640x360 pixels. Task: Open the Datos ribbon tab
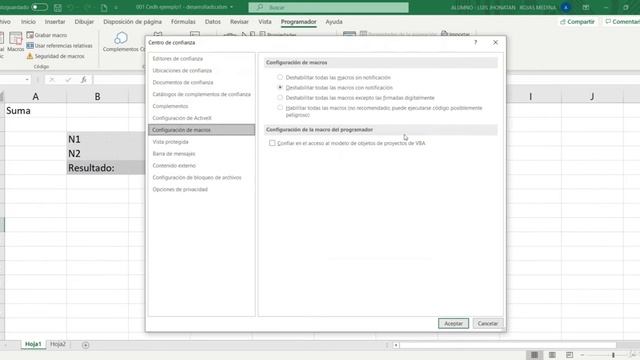[x=213, y=22]
